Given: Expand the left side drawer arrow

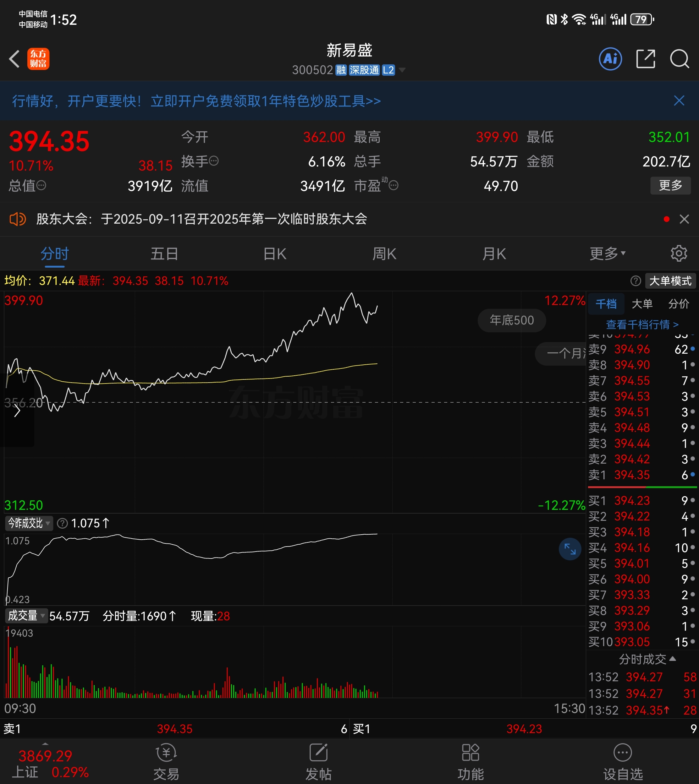Looking at the screenshot, I should pyautogui.click(x=17, y=411).
